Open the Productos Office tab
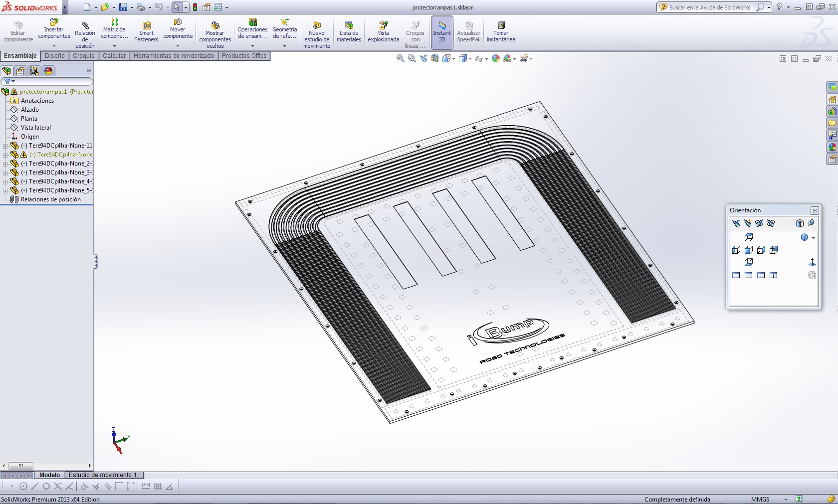 (244, 56)
